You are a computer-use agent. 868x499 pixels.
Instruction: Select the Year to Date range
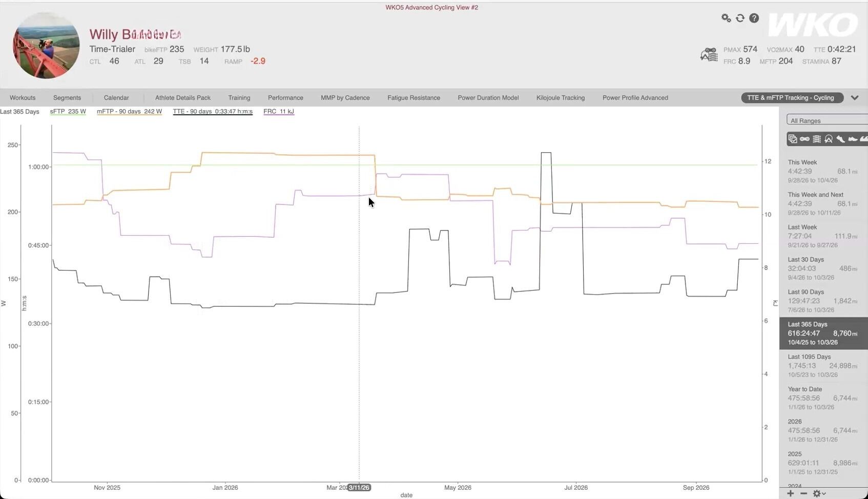pyautogui.click(x=823, y=398)
